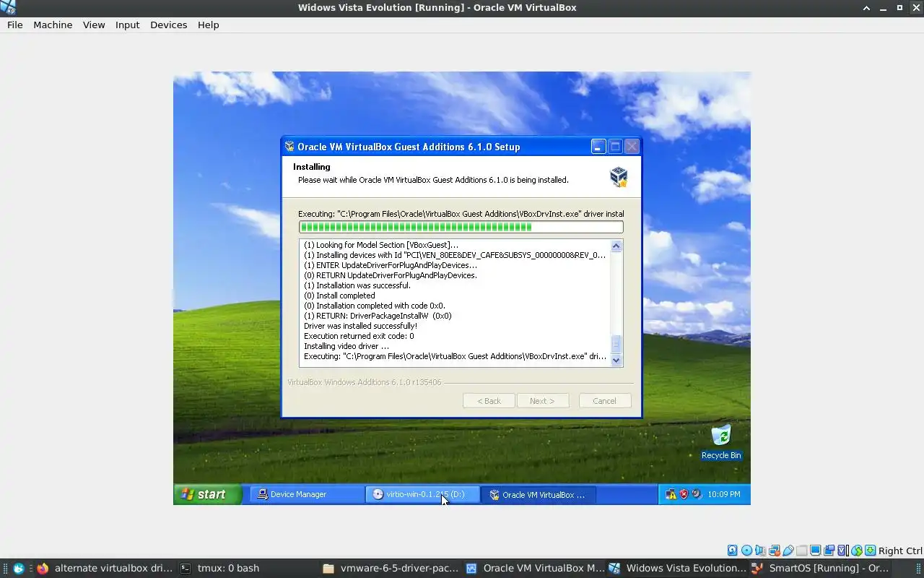Switch to 'tmux: 0 bash' terminal window
Screen dimensions: 924x578
coord(220,568)
